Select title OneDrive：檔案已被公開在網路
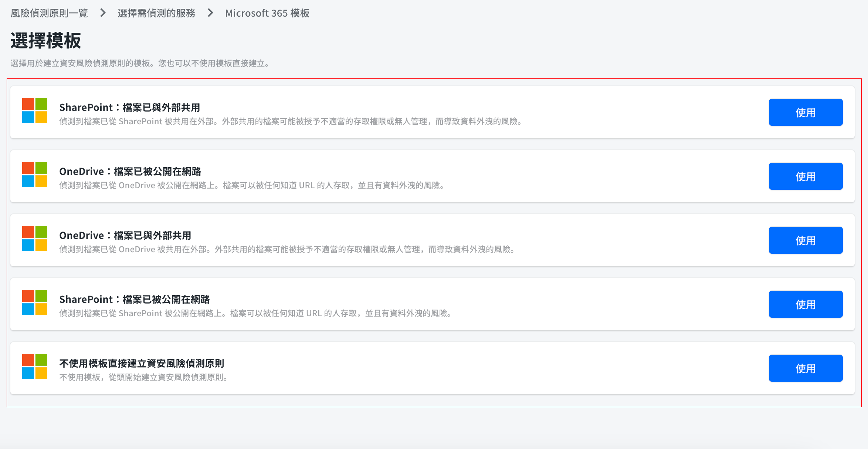 (x=130, y=171)
